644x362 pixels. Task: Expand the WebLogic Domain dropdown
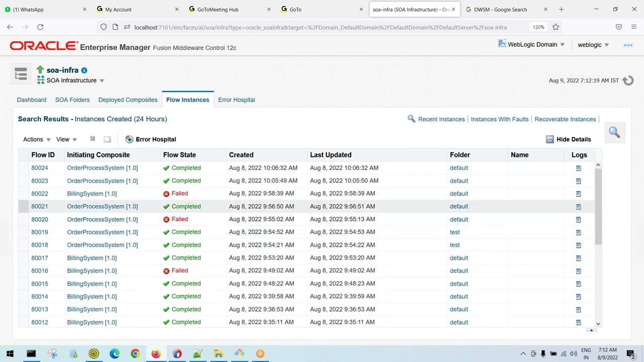(x=531, y=45)
